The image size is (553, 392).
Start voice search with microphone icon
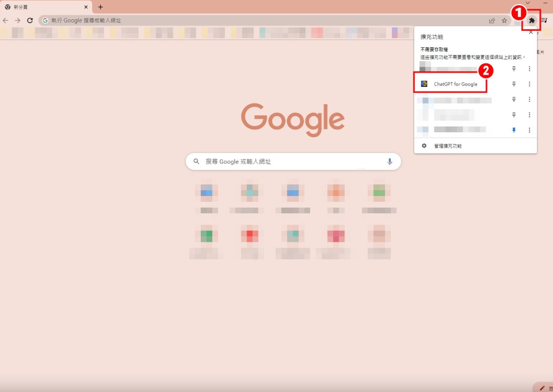[389, 162]
